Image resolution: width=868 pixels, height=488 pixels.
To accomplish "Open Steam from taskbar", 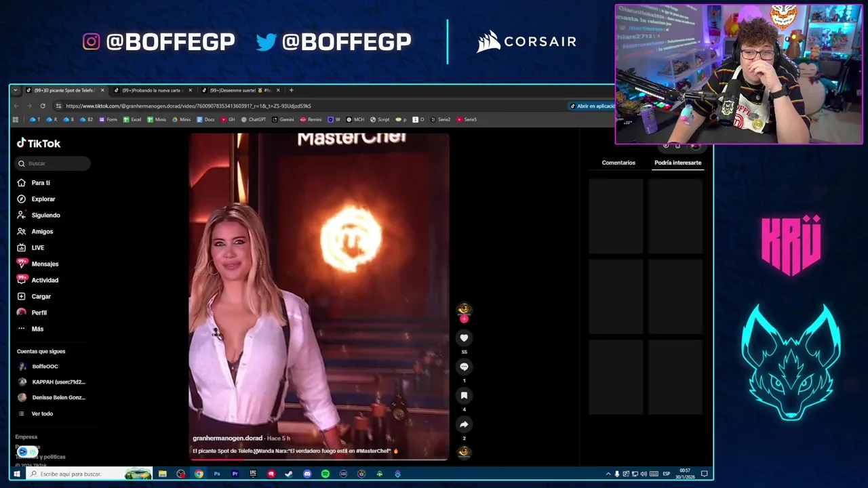I will click(x=290, y=474).
